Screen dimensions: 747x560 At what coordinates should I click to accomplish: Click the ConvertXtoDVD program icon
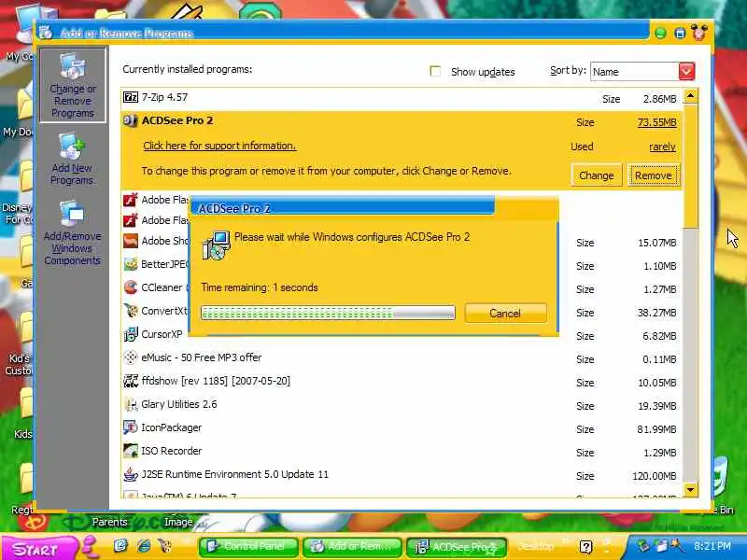tap(131, 311)
